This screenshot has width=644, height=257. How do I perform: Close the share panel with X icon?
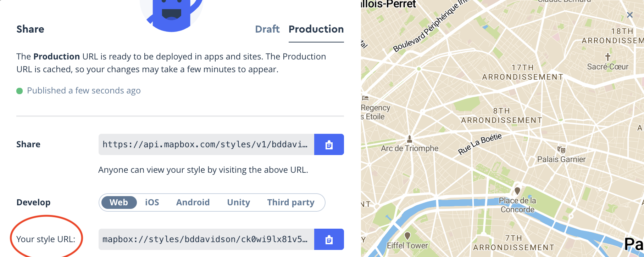tap(630, 15)
